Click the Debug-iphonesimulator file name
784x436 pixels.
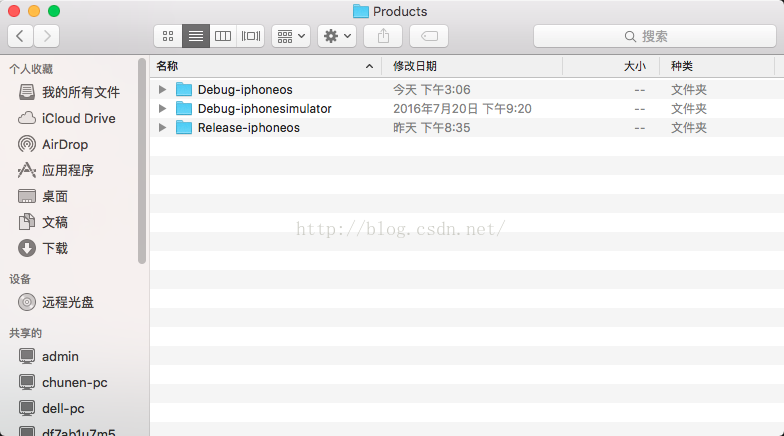tap(264, 109)
